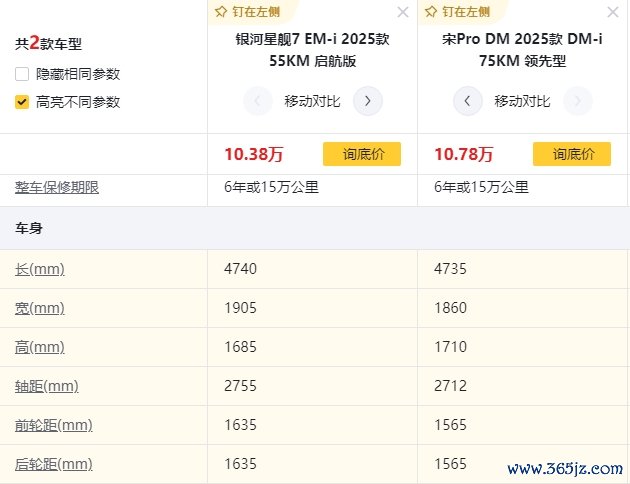
Task: Open 高(mm) parameter link
Action: click(x=39, y=347)
